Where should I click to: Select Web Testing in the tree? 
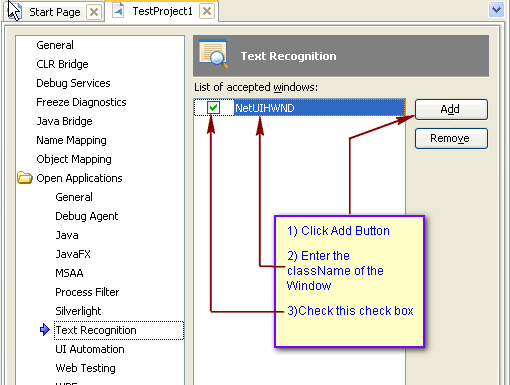[x=86, y=368]
